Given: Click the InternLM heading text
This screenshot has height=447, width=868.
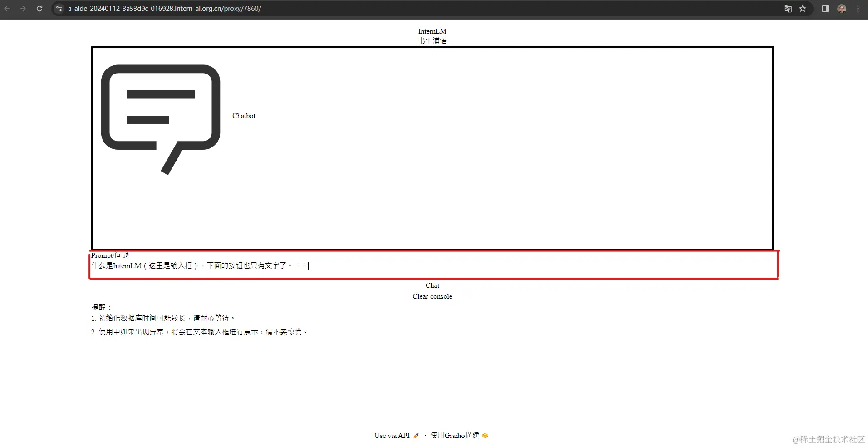Looking at the screenshot, I should click(432, 31).
